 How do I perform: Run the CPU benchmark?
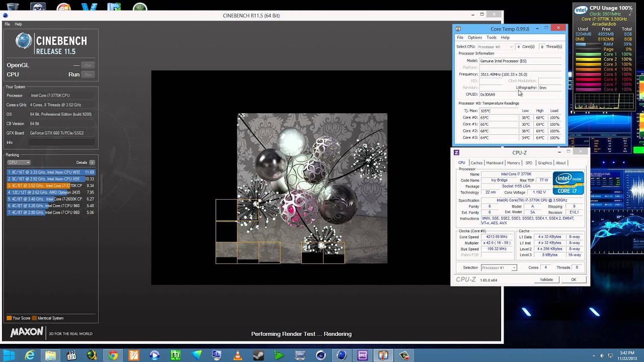pos(88,74)
